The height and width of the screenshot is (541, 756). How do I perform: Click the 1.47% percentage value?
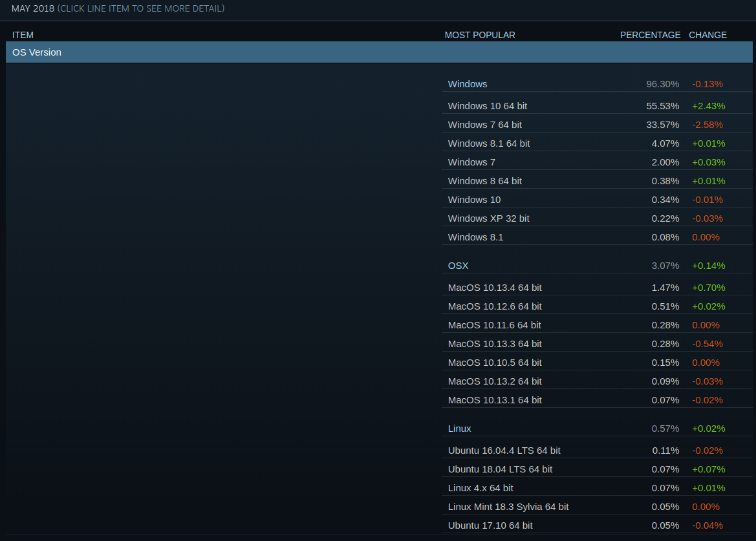tap(665, 288)
